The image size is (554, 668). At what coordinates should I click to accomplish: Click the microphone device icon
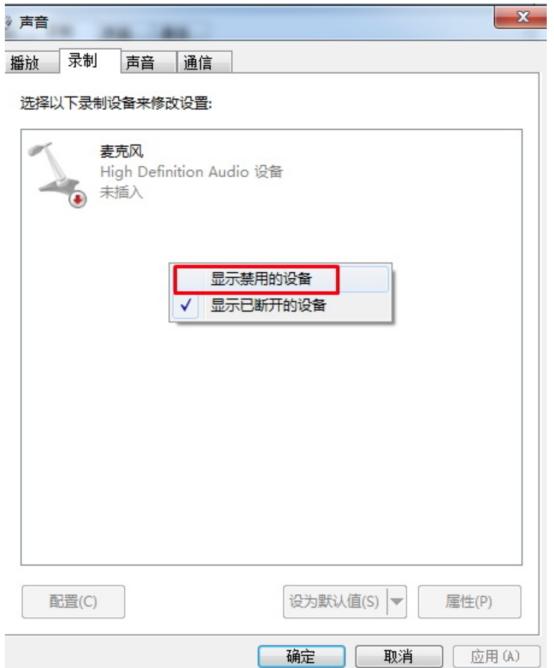[x=57, y=175]
